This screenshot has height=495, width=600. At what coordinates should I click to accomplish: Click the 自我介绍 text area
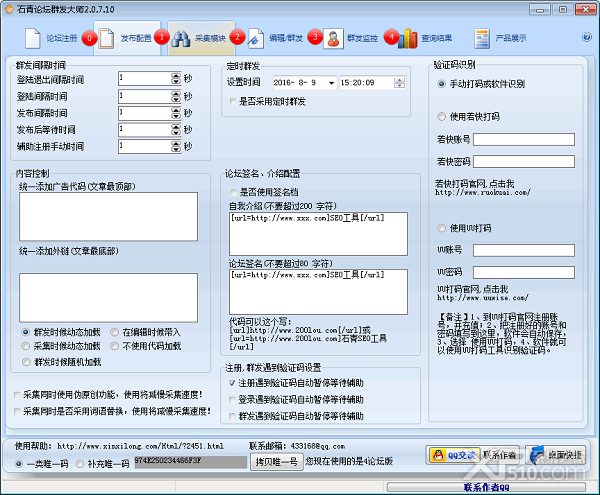[318, 234]
